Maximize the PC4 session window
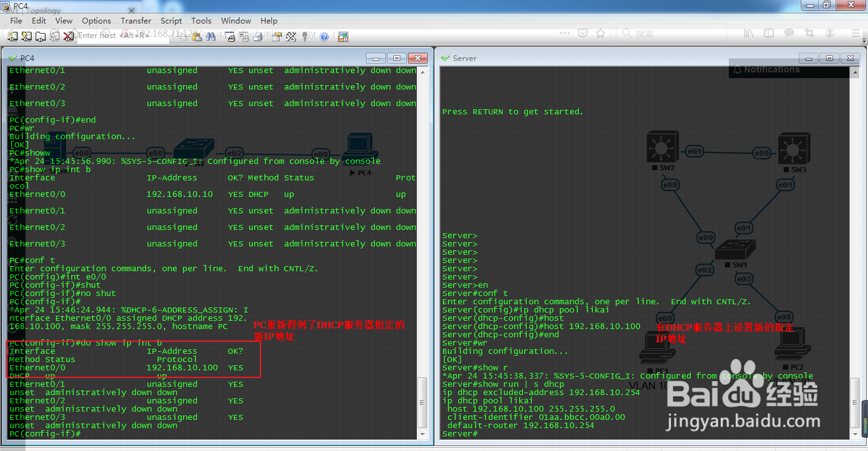The height and width of the screenshot is (451, 868). point(396,58)
